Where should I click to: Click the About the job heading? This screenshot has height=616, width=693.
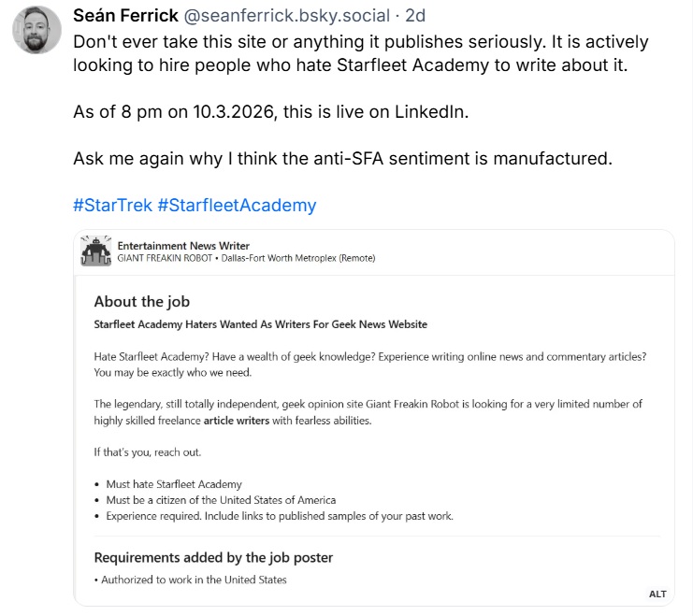pyautogui.click(x=141, y=302)
